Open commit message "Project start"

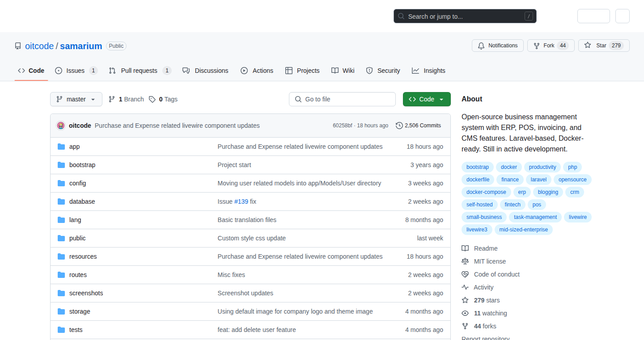pos(234,165)
